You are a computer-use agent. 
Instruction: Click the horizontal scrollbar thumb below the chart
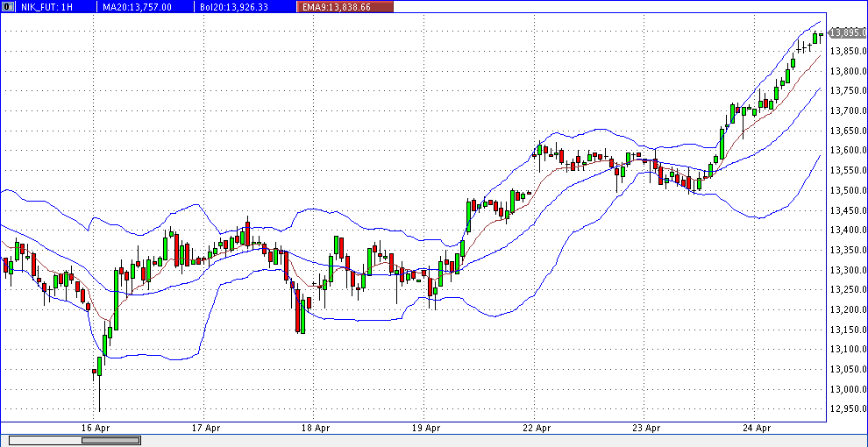110,440
